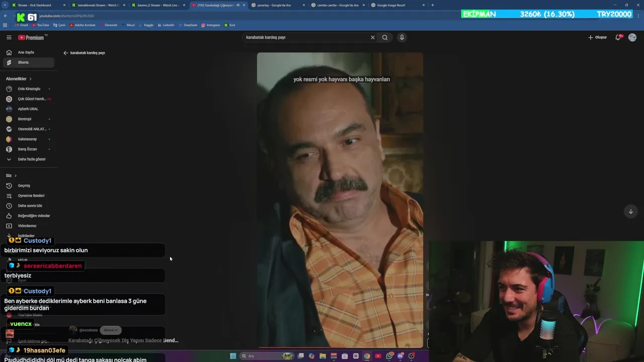The image size is (644, 362).
Task: Open File Explorer from taskbar
Action: pos(323,356)
